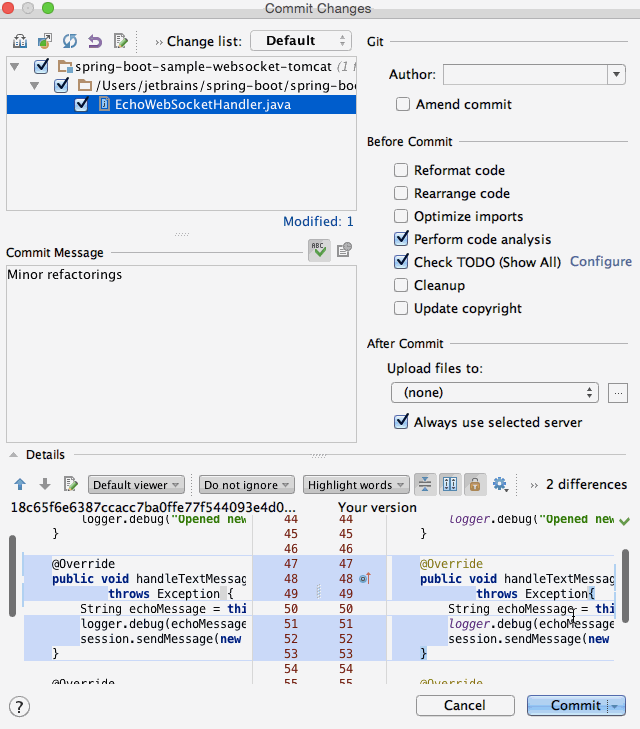Click the EchoWebSocketHandler.java file icon
Viewport: 640px width, 729px height.
tap(105, 104)
